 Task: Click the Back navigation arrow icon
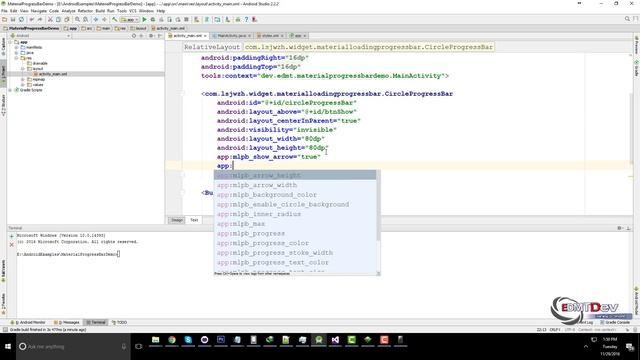(x=96, y=20)
